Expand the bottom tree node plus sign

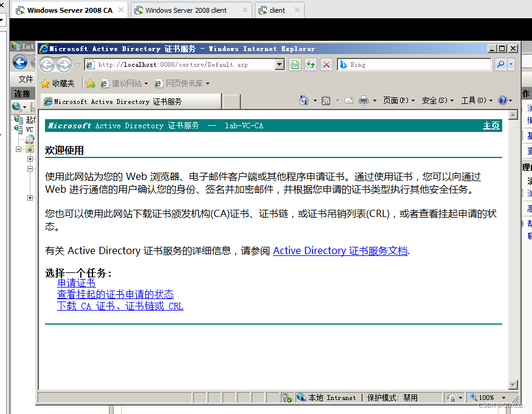(30, 198)
